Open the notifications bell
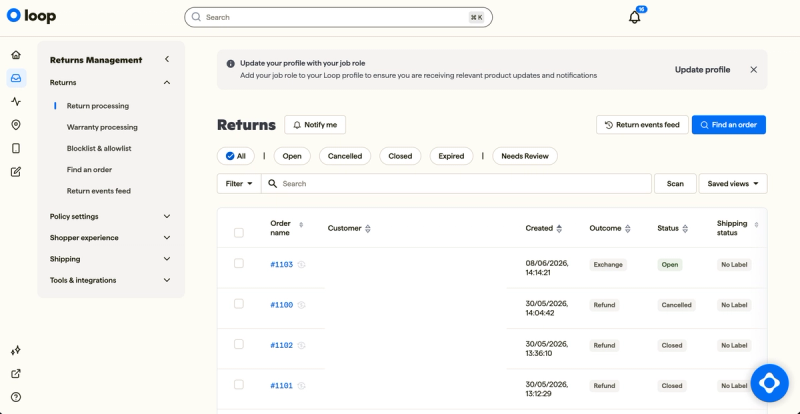800x414 pixels. tap(634, 17)
